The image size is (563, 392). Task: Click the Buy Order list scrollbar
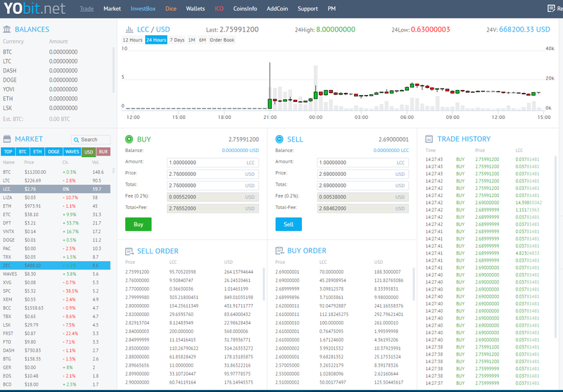414,284
